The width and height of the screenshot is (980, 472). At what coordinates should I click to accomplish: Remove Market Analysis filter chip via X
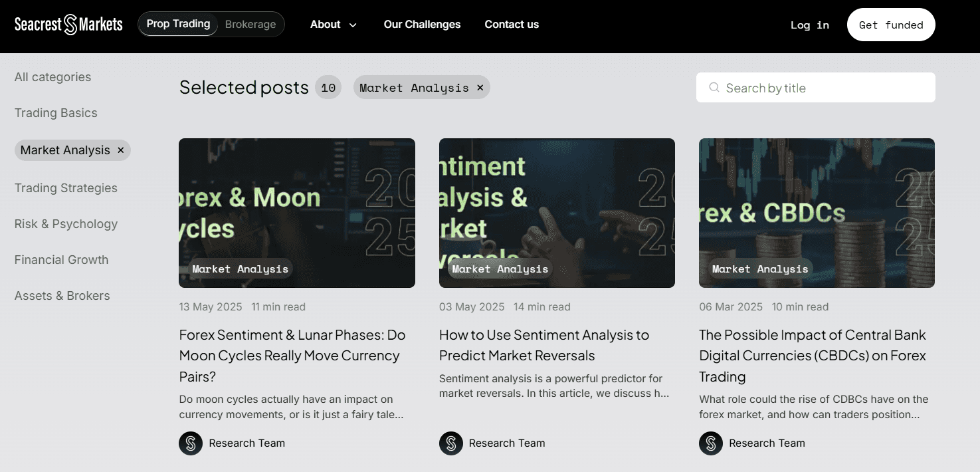tap(480, 88)
